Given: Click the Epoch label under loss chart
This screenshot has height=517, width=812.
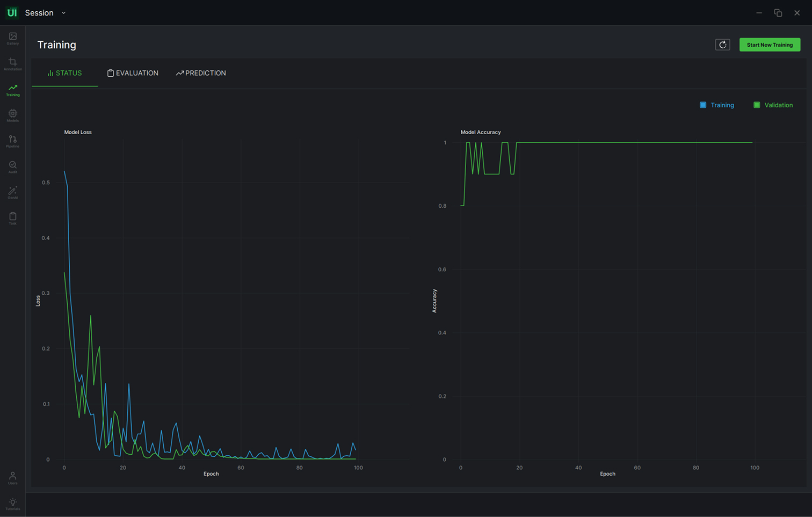Looking at the screenshot, I should tap(211, 474).
